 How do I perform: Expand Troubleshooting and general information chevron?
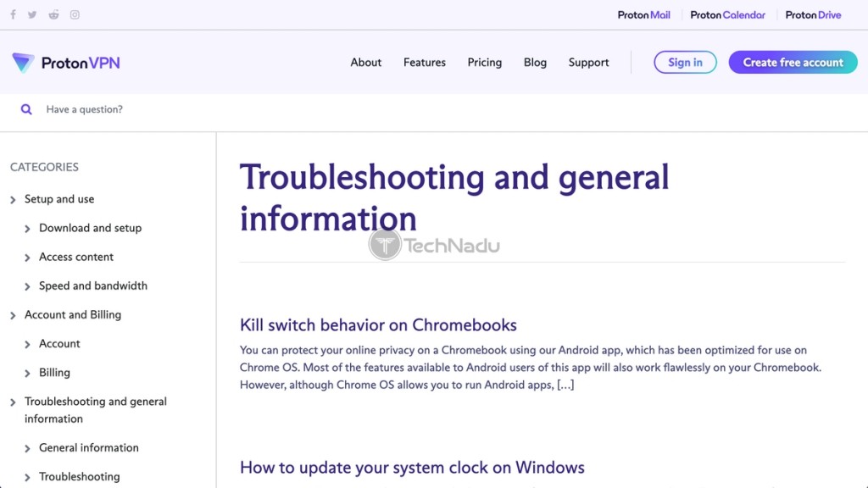point(13,402)
